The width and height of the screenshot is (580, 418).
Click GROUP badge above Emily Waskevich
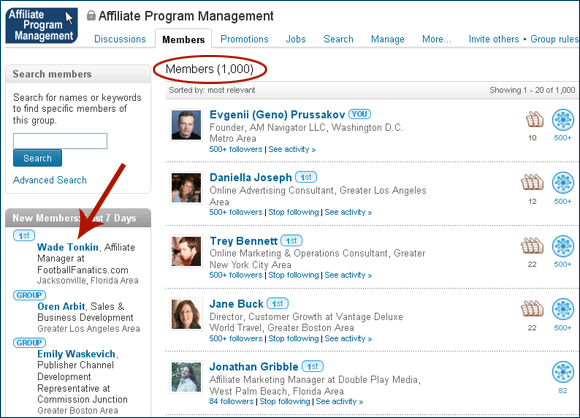29,343
